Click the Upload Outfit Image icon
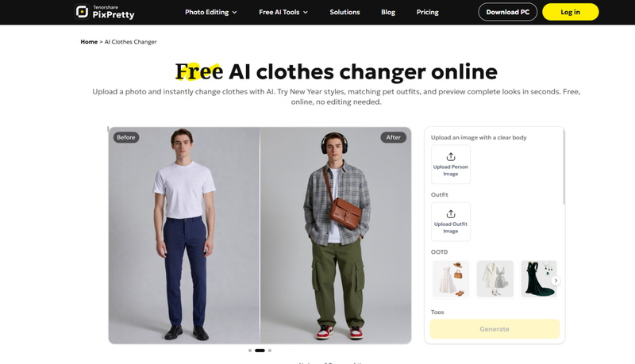 [451, 214]
